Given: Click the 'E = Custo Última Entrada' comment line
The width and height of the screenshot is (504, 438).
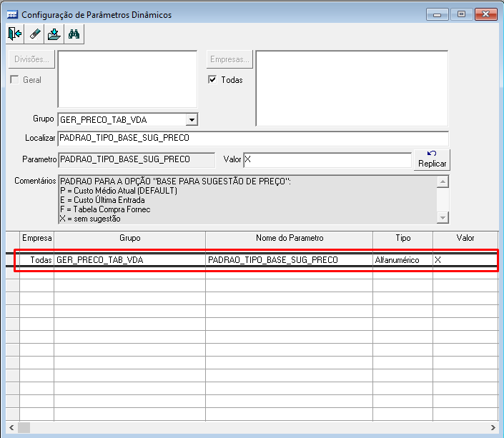Looking at the screenshot, I should click(x=102, y=200).
